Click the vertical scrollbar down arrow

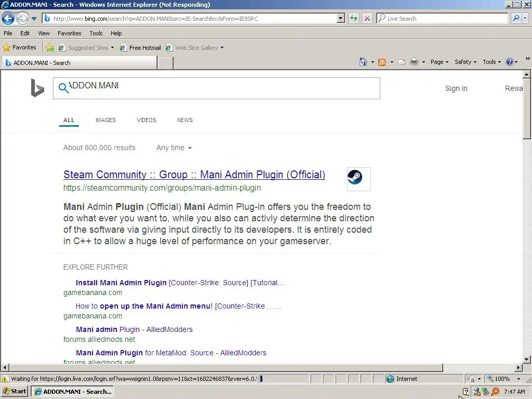527,359
